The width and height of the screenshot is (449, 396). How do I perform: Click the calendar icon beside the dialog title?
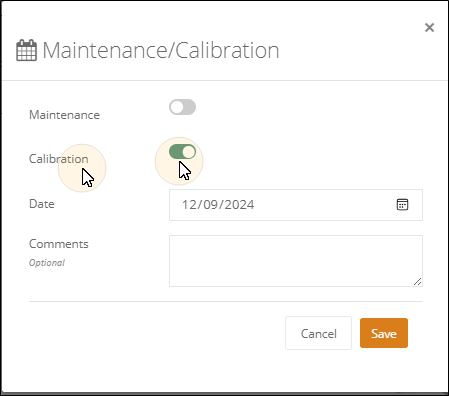pyautogui.click(x=26, y=50)
